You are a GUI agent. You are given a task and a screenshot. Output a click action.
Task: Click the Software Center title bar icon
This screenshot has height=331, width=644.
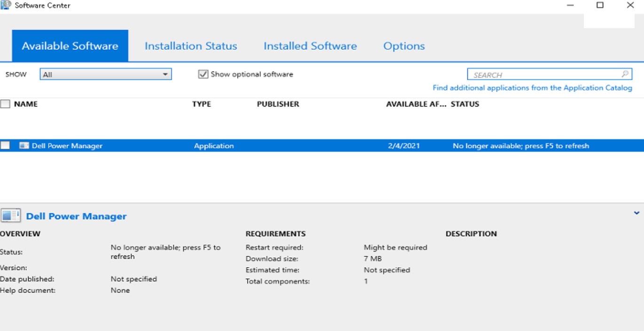6,5
